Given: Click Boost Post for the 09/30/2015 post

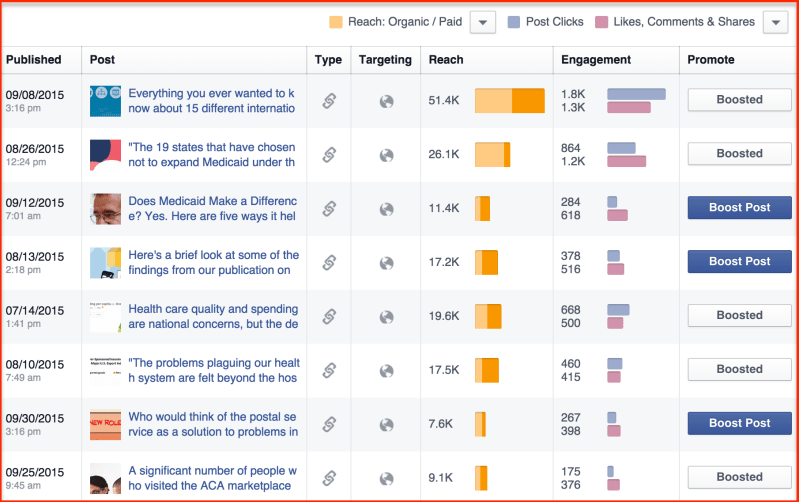Looking at the screenshot, I should 739,424.
